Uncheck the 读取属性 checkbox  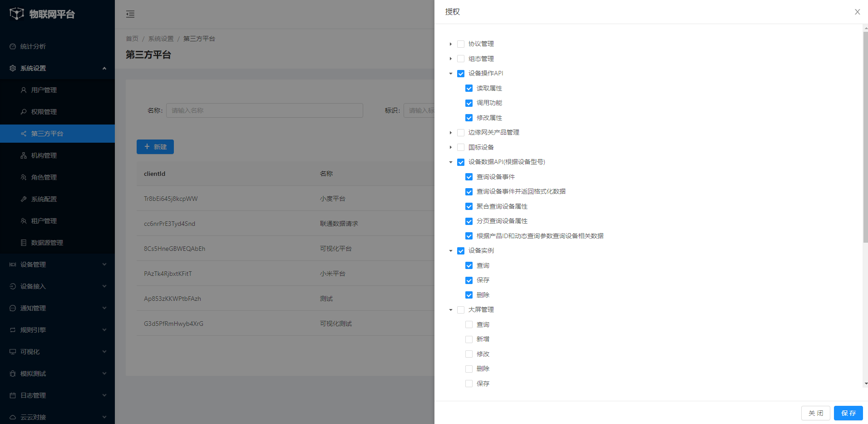(469, 88)
